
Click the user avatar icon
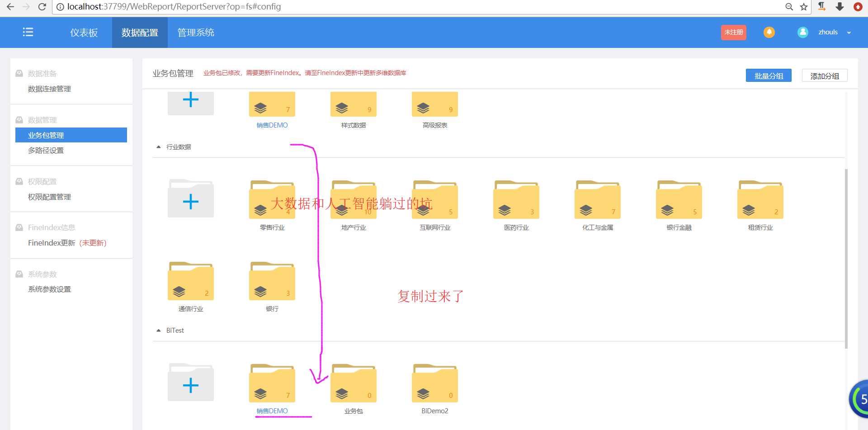pyautogui.click(x=803, y=32)
